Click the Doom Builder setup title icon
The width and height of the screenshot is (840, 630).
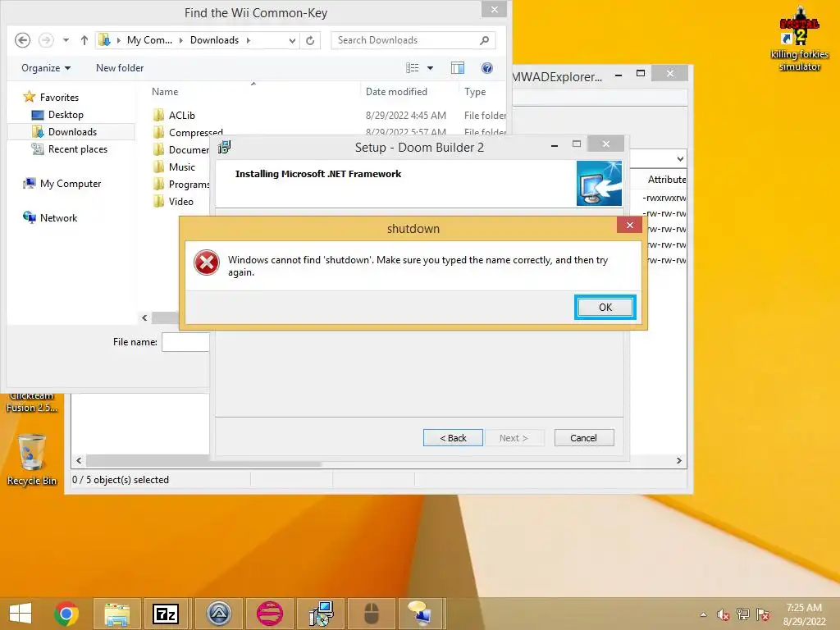(x=225, y=147)
